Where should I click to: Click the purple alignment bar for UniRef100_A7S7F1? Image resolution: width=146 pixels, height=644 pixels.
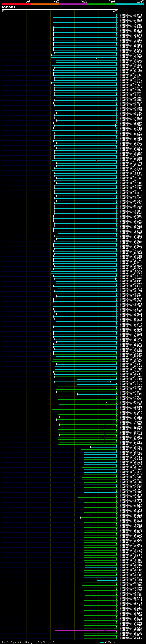click(86, 630)
